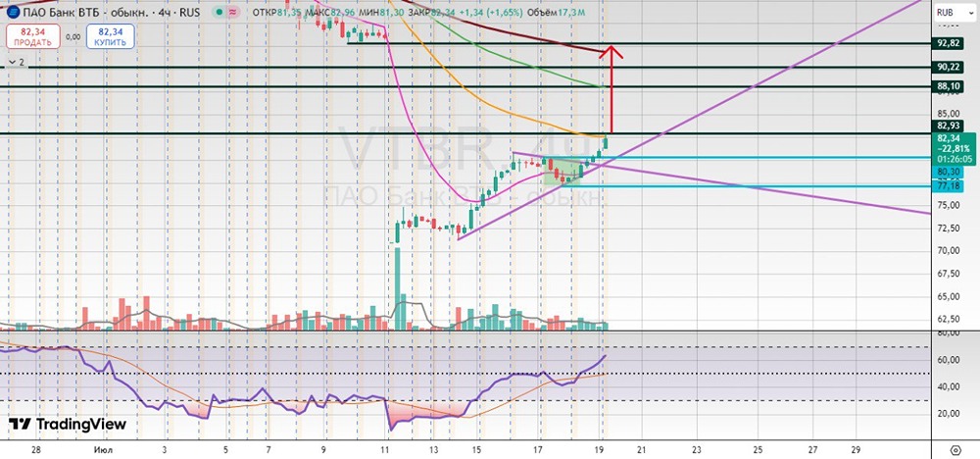This screenshot has width=980, height=459.
Task: Select the 92,82 price level label
Action: (x=948, y=43)
